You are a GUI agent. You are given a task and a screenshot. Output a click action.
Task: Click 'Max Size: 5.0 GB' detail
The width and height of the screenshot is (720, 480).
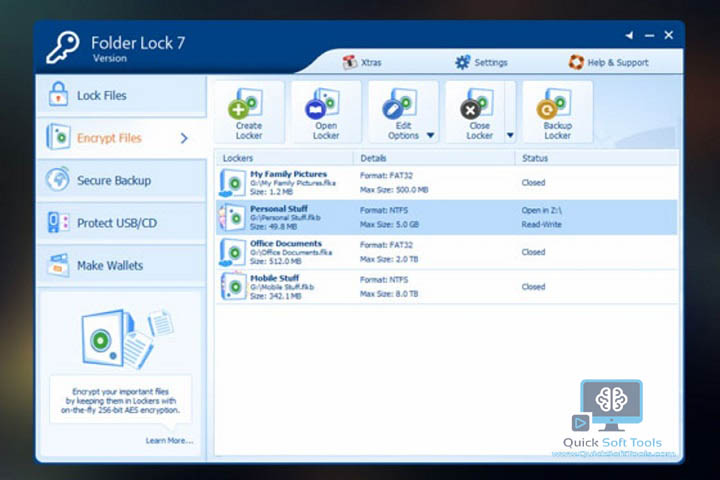click(389, 225)
